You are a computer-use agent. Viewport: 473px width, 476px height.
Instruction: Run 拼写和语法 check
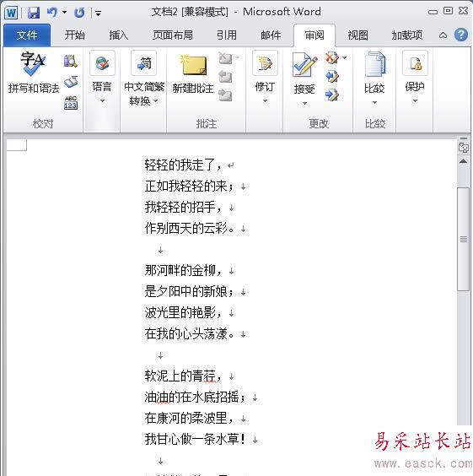pos(34,73)
